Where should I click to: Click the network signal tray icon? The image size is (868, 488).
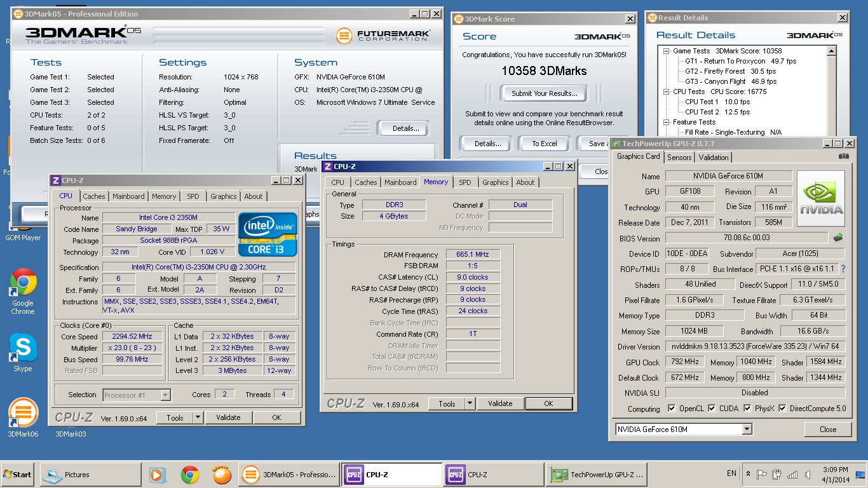pos(792,474)
